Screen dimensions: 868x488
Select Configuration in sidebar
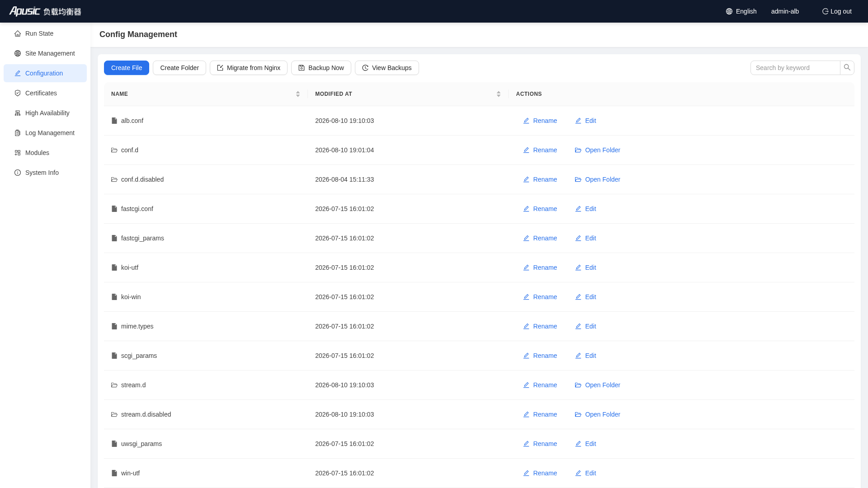(x=45, y=73)
